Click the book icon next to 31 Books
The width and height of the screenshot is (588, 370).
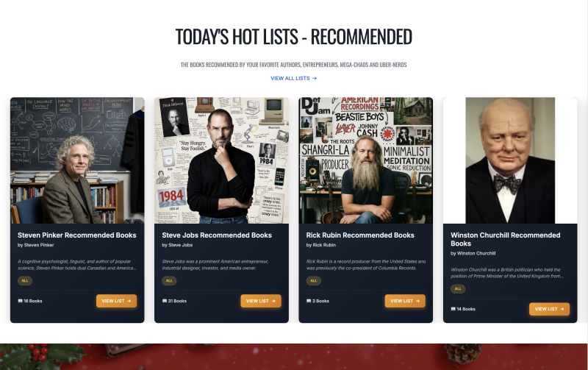[164, 301]
